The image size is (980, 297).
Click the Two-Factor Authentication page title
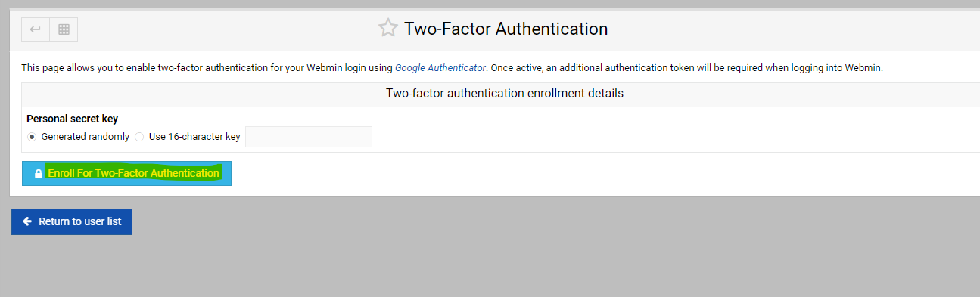(506, 29)
